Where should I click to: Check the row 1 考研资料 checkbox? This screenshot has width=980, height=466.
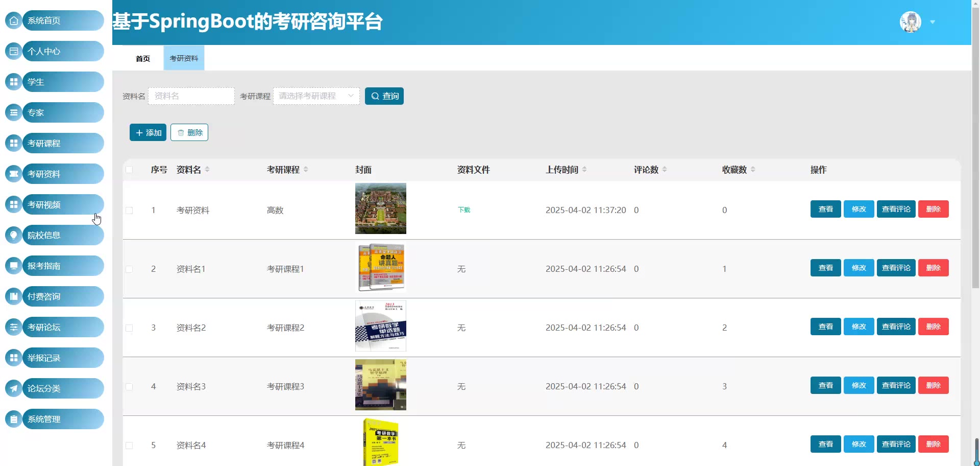[x=129, y=211]
